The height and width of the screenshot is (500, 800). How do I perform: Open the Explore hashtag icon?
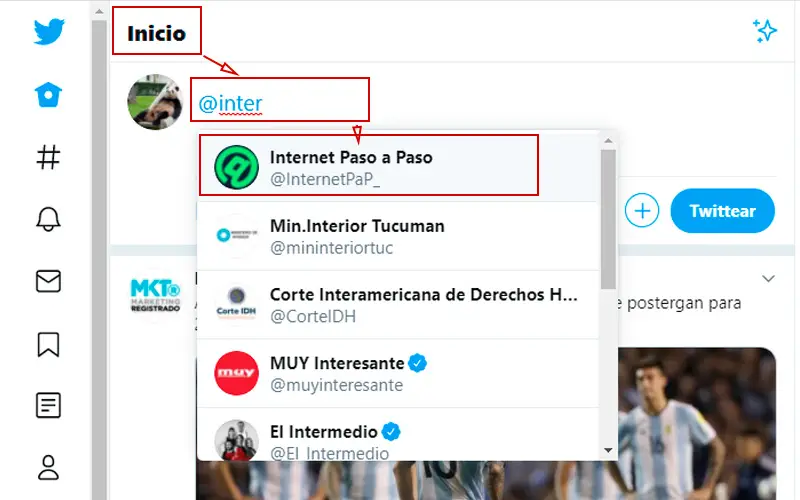click(x=48, y=157)
